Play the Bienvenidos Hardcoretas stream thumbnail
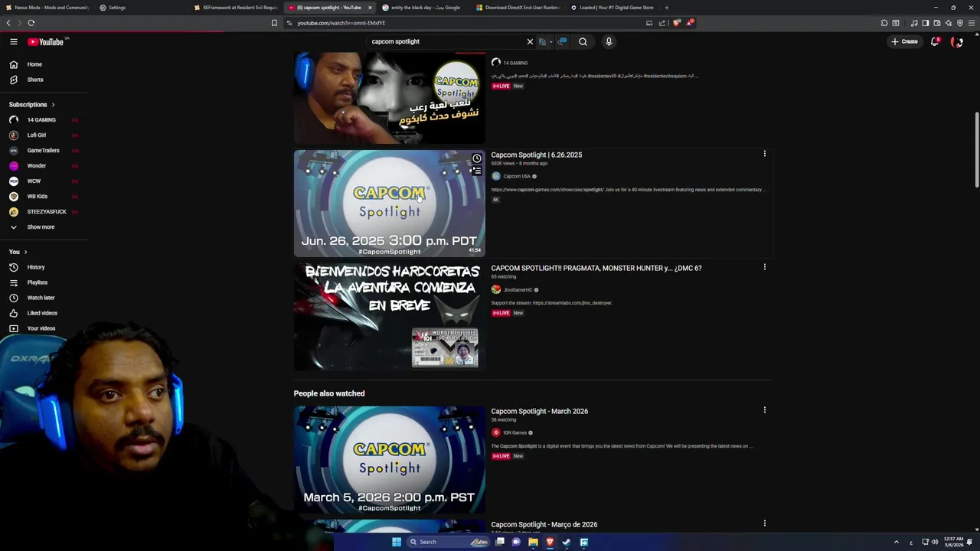Image resolution: width=980 pixels, height=551 pixels. tap(389, 316)
